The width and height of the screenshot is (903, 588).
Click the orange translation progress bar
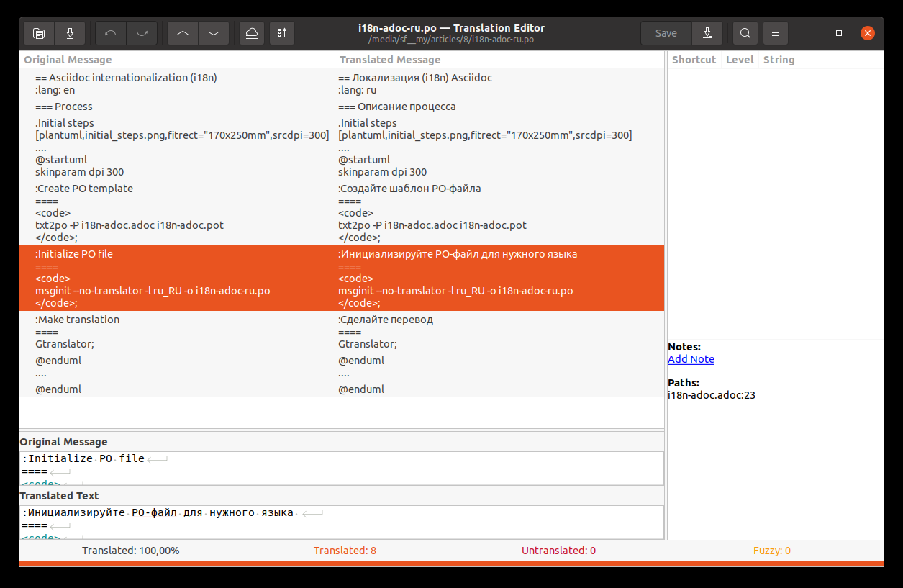(x=451, y=564)
